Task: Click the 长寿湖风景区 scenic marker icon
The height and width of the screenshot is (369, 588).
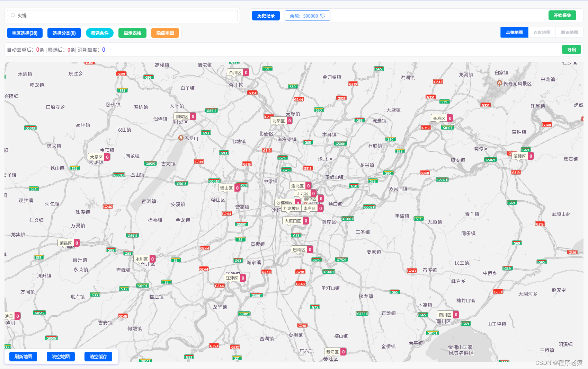Action: pos(499,83)
